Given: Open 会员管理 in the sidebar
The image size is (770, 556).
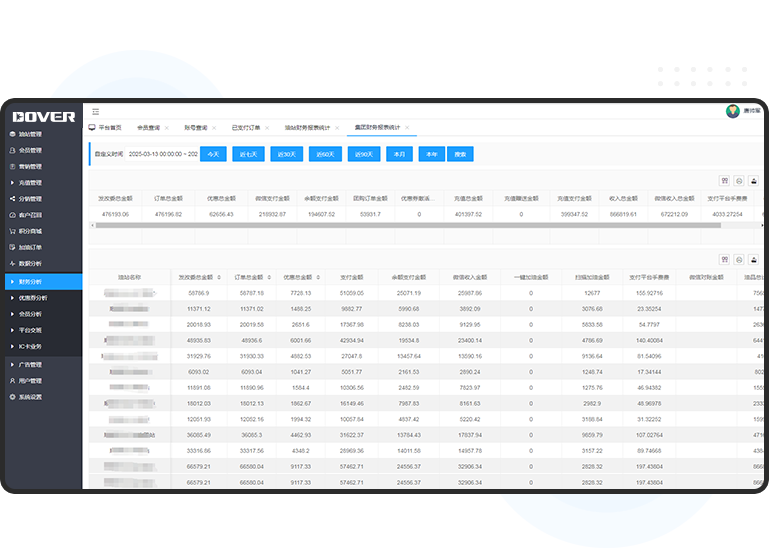Looking at the screenshot, I should [x=31, y=150].
